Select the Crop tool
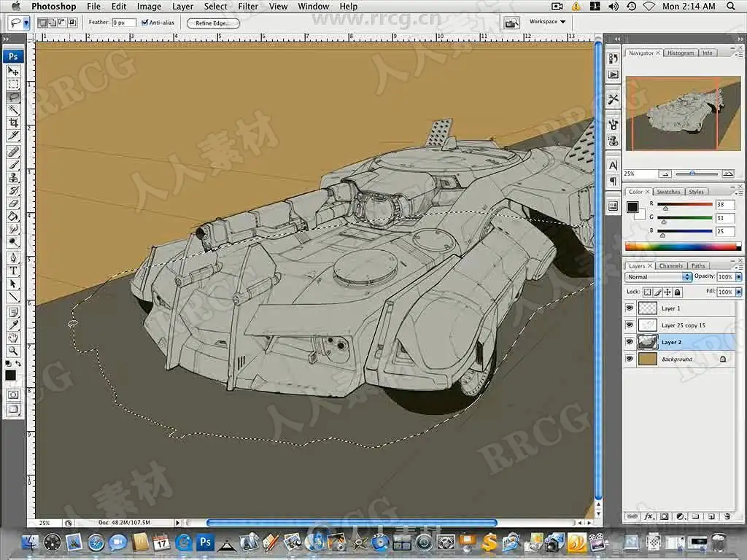This screenshot has width=747, height=560. tap(13, 122)
